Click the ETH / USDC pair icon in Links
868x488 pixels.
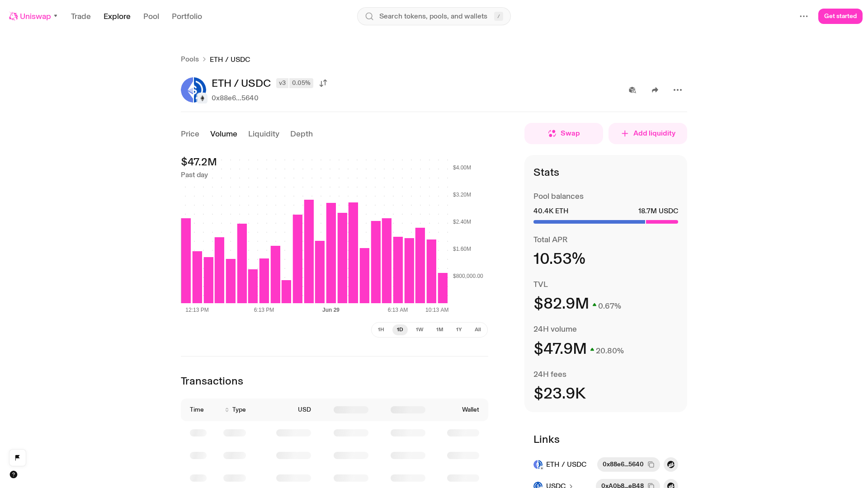click(538, 465)
